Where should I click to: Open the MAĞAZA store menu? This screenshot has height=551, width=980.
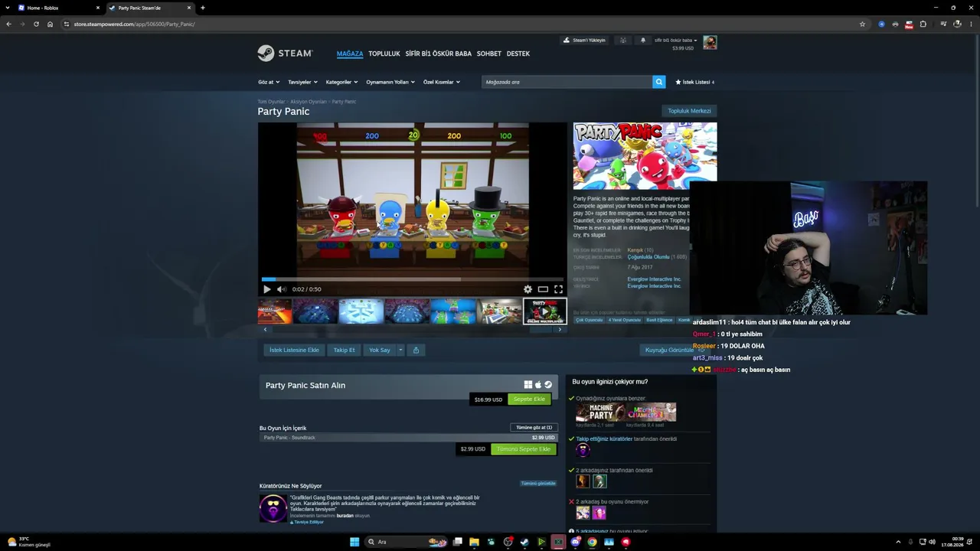pos(350,54)
